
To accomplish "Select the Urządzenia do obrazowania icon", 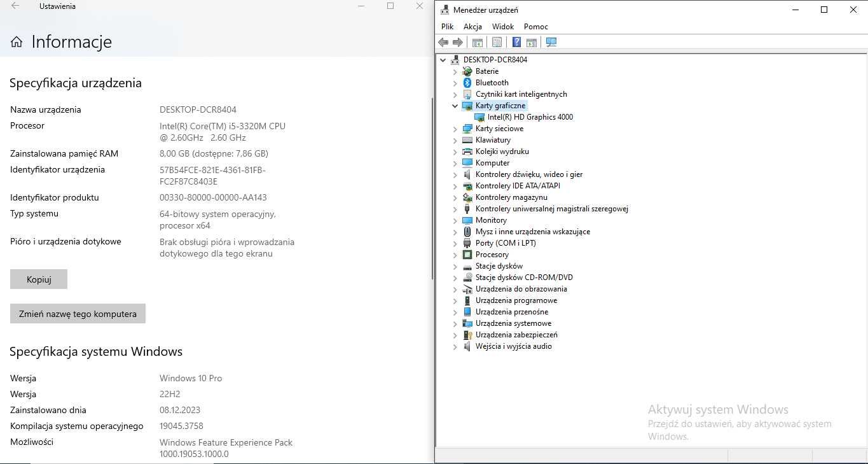I will click(467, 289).
